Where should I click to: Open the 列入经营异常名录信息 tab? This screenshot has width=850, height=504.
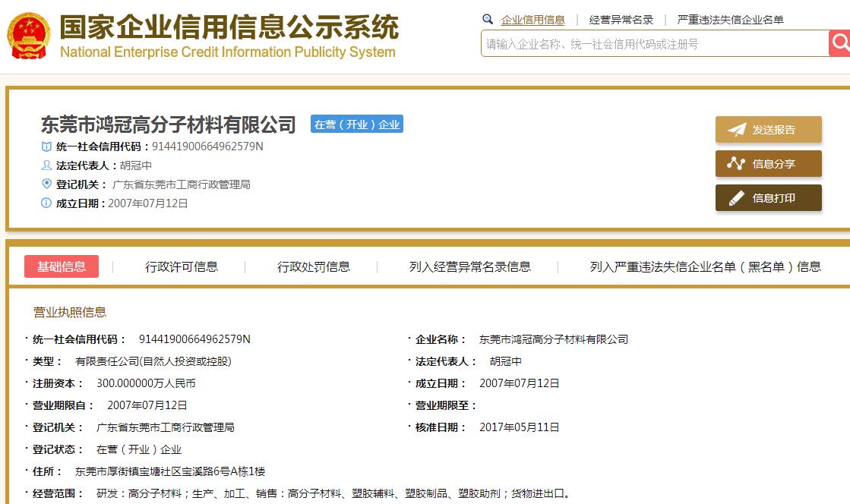tap(469, 266)
